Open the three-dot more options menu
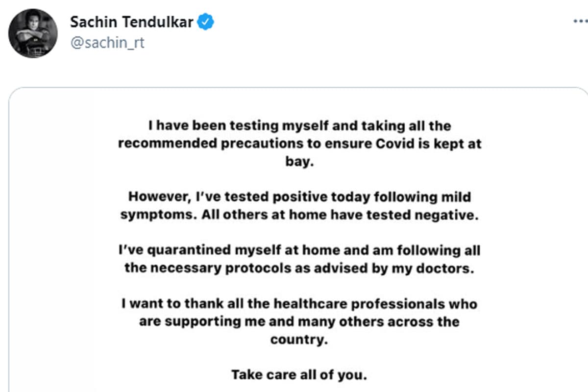The image size is (588, 392). click(x=580, y=20)
